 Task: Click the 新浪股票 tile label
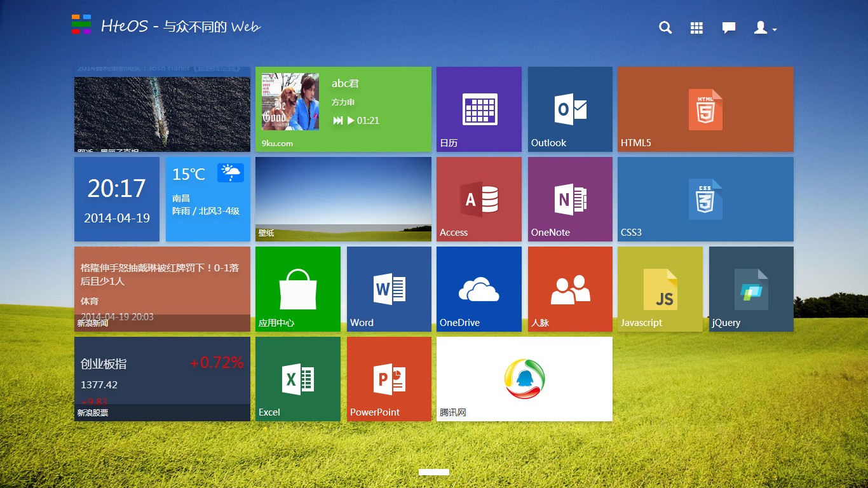pos(93,413)
